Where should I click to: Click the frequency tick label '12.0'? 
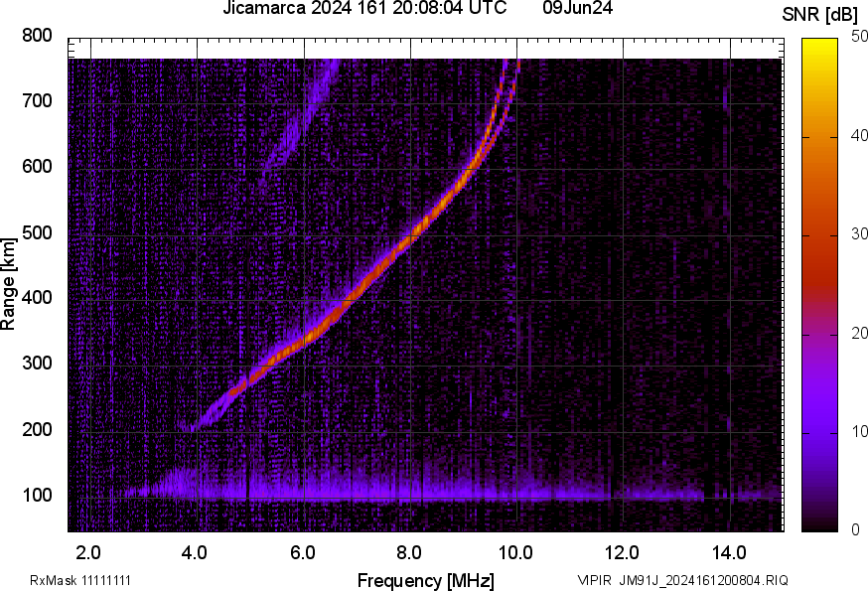(623, 552)
